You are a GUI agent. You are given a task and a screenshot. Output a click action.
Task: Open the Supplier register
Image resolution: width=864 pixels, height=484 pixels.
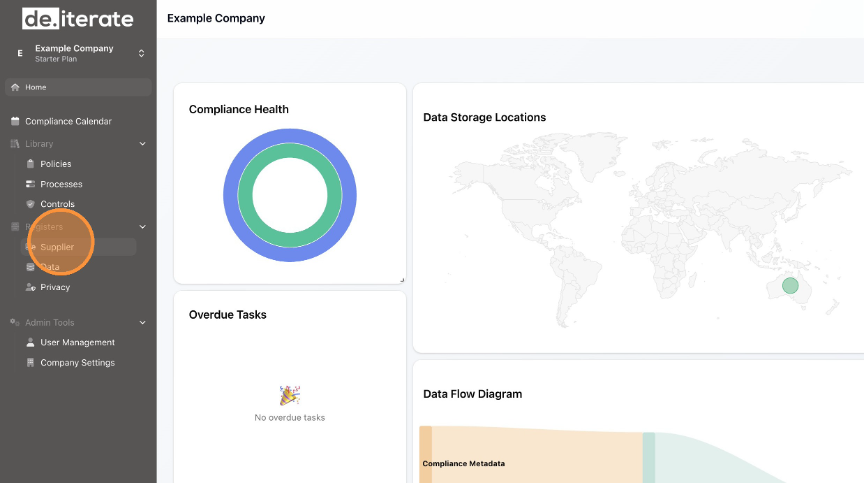click(57, 247)
